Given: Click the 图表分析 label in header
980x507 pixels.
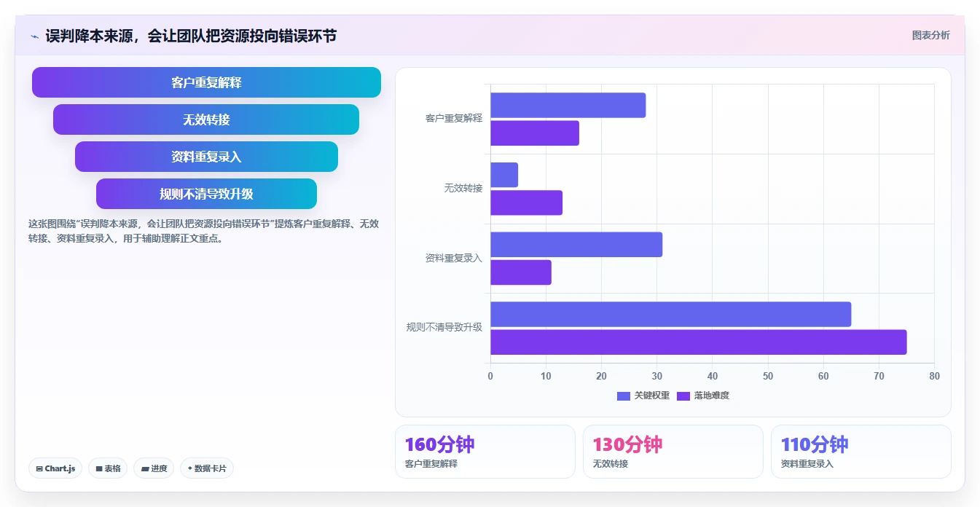Looking at the screenshot, I should point(930,35).
